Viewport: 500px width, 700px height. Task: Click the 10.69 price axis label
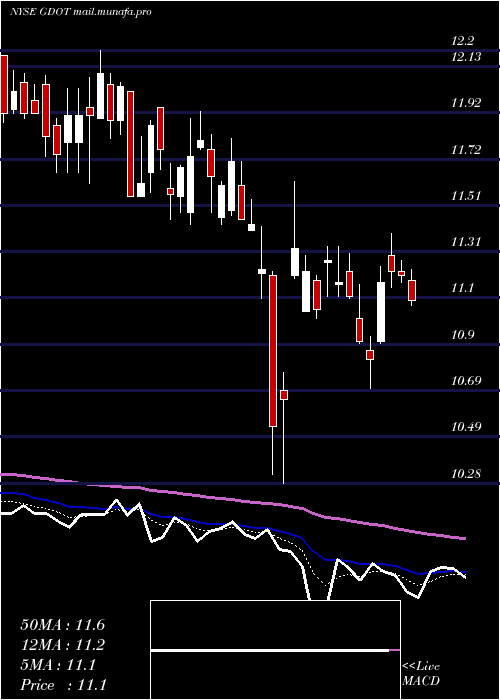pos(466,381)
